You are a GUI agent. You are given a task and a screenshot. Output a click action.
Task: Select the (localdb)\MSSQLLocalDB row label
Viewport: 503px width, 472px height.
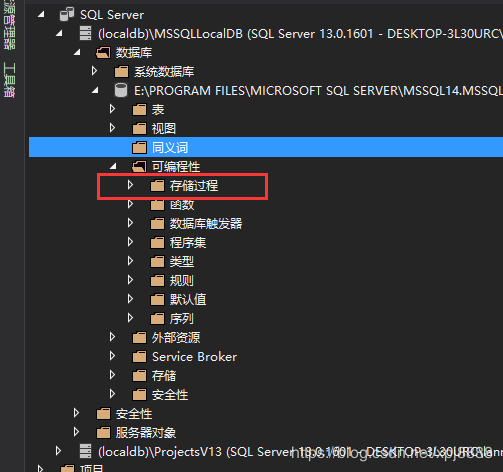300,34
